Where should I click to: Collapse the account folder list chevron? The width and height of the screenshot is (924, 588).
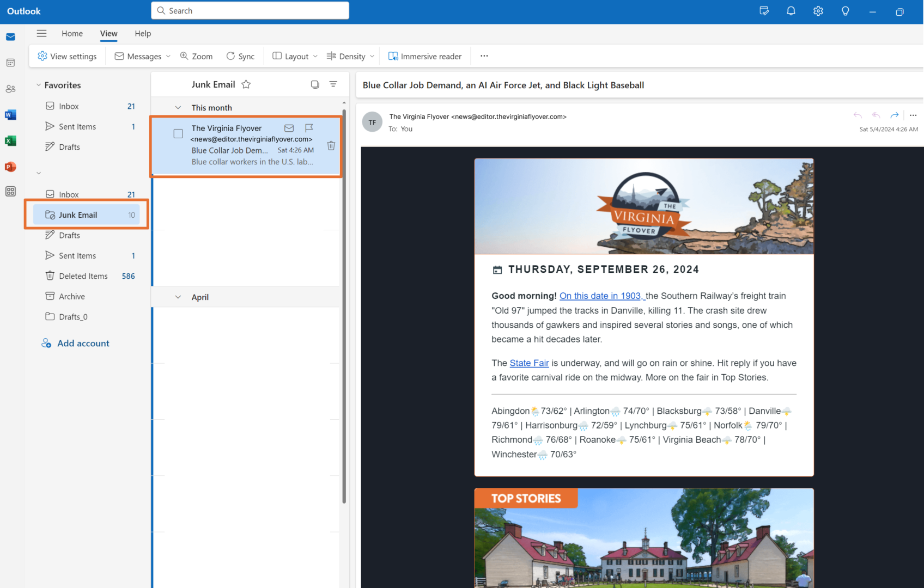pos(39,174)
